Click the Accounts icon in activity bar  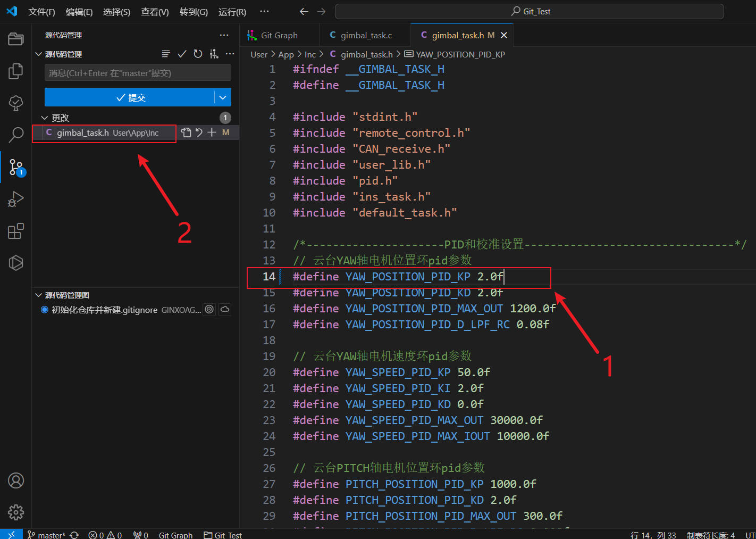[16, 480]
